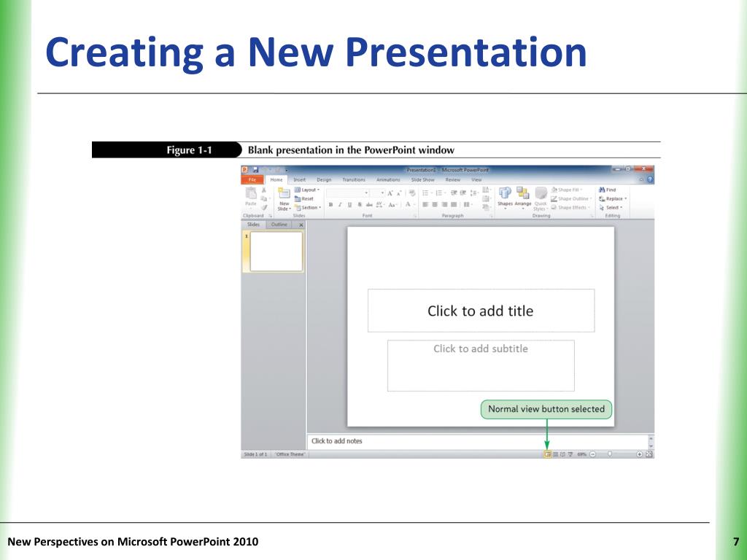Click the Paste icon in Clipboard group
This screenshot has width=747, height=560.
(x=251, y=192)
